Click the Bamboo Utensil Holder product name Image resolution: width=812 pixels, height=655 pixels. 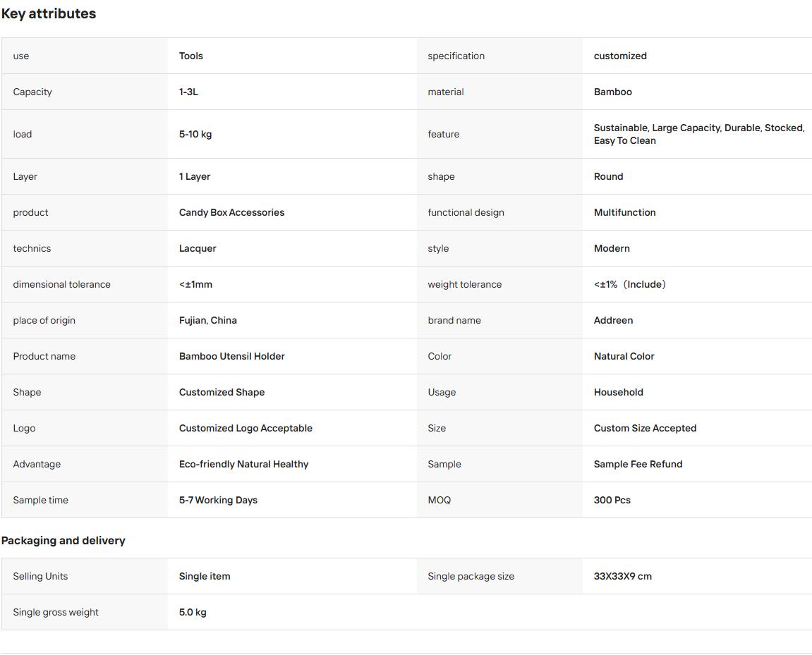pyautogui.click(x=232, y=356)
